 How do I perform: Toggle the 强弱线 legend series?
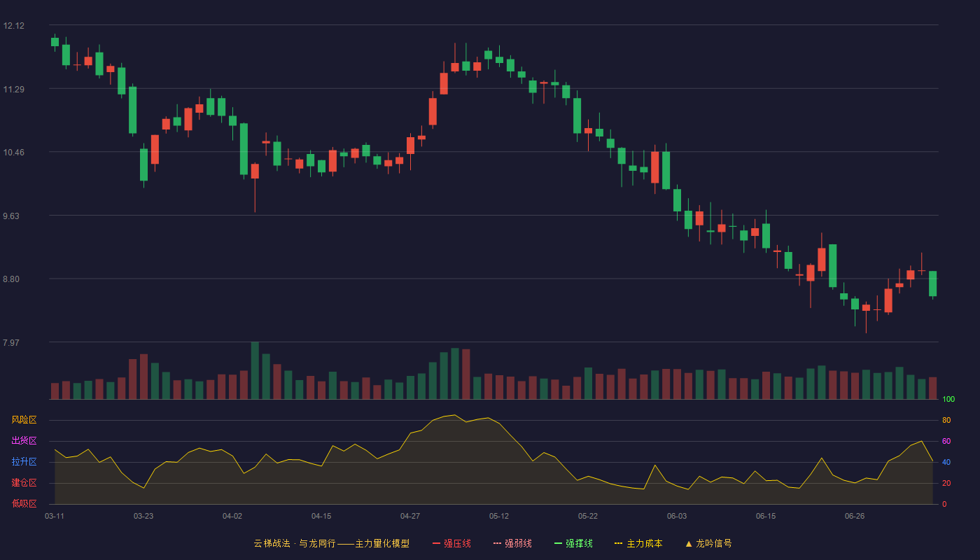click(512, 543)
